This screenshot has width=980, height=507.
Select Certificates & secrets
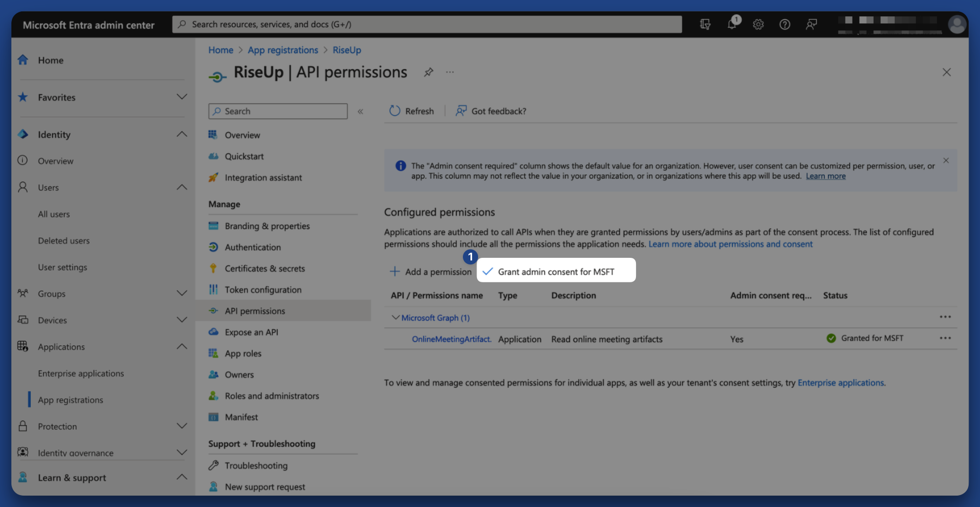pyautogui.click(x=264, y=268)
